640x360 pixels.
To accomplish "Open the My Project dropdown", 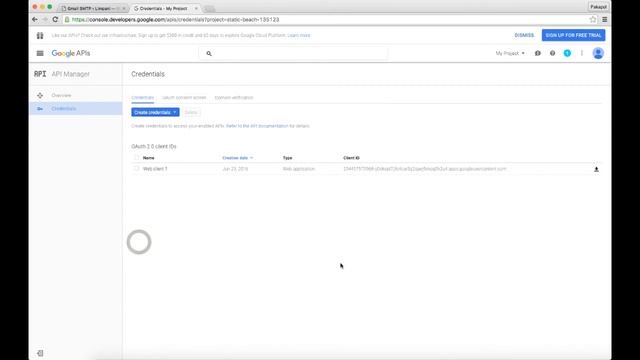I will [x=510, y=53].
